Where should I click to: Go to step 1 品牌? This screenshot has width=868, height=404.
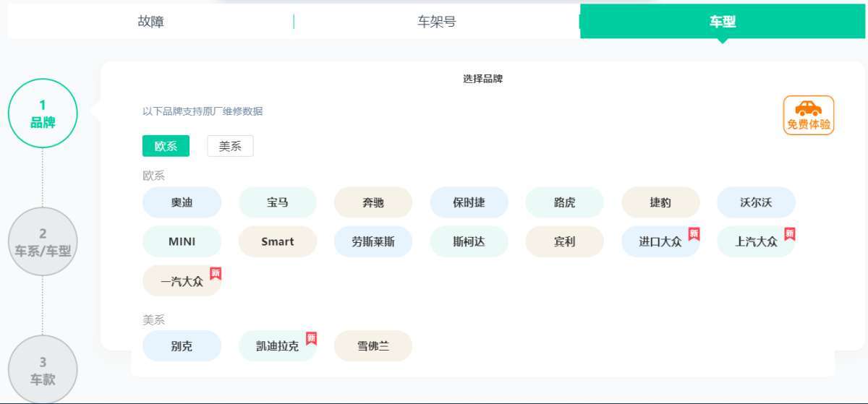(x=43, y=113)
